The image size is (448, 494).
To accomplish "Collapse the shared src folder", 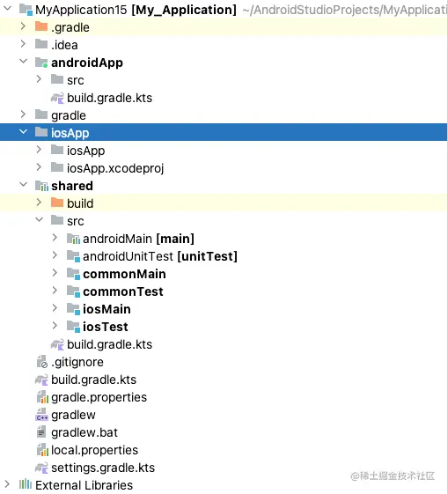I will tap(39, 219).
